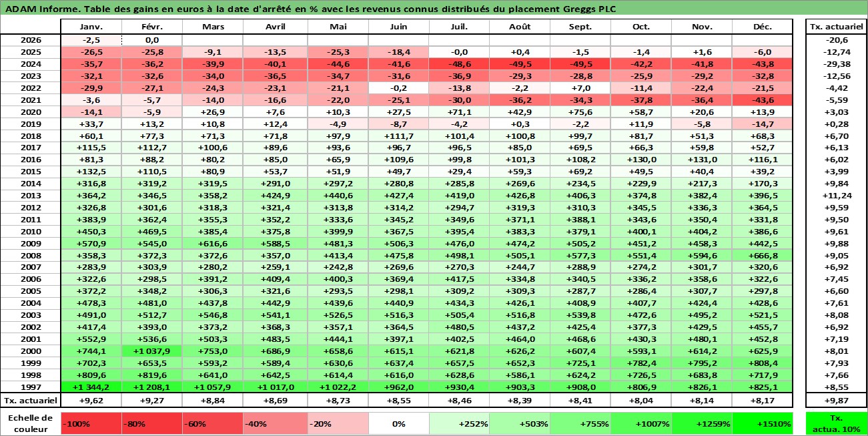The height and width of the screenshot is (436, 868).
Task: Choose the +503% color scale swatch
Action: pyautogui.click(x=520, y=423)
